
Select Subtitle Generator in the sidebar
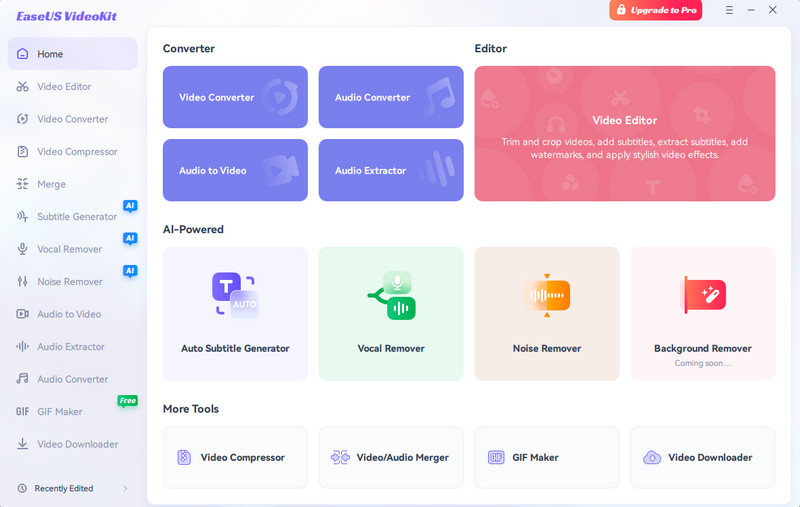pyautogui.click(x=72, y=216)
